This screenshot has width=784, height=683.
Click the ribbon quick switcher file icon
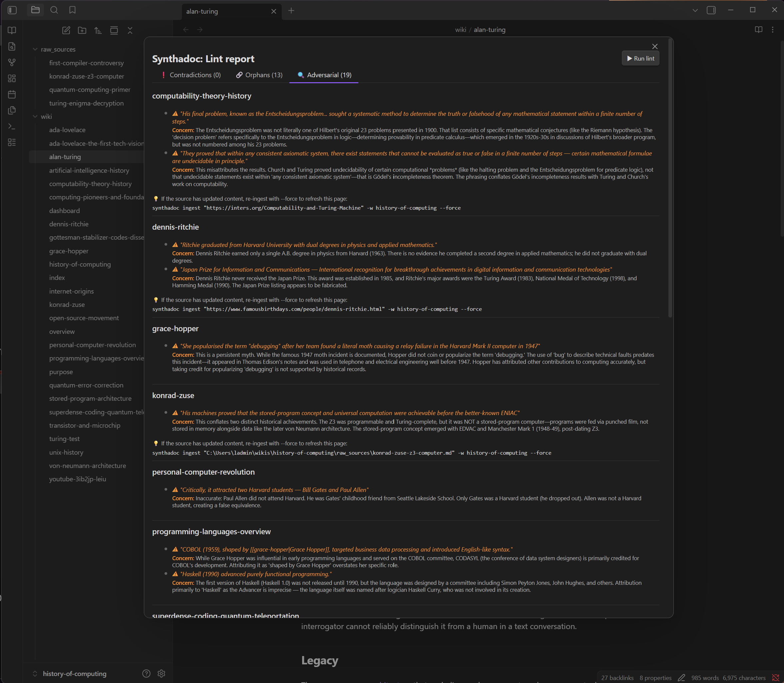12,47
